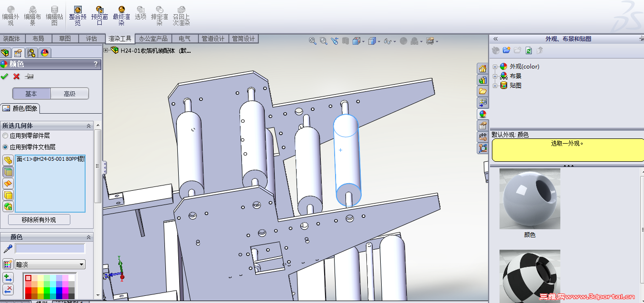This screenshot has height=303, width=644.
Task: Switch to the 电气 tab
Action: coord(184,39)
